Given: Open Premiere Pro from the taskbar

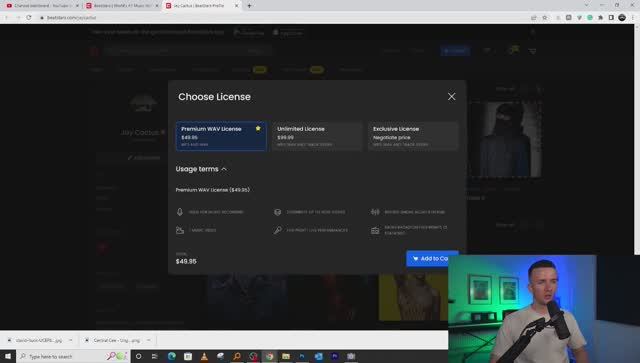Looking at the screenshot, I should 335,356.
